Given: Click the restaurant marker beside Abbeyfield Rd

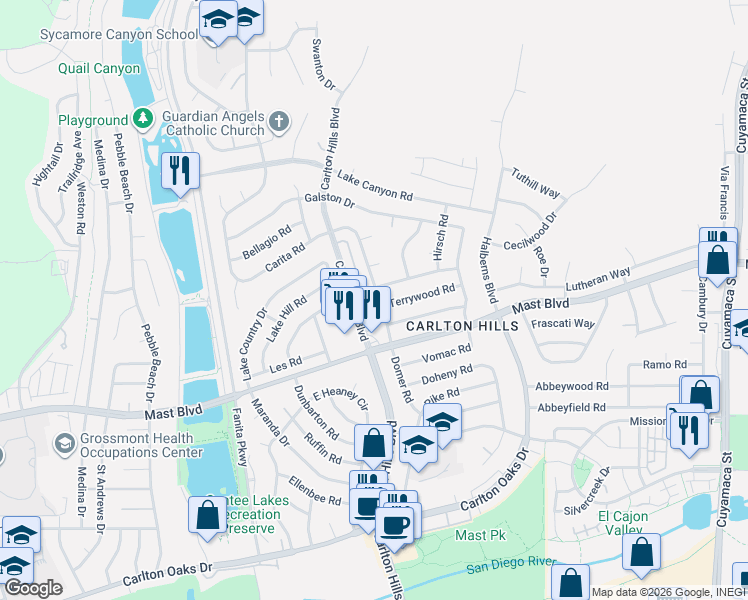Looking at the screenshot, I should (x=689, y=432).
